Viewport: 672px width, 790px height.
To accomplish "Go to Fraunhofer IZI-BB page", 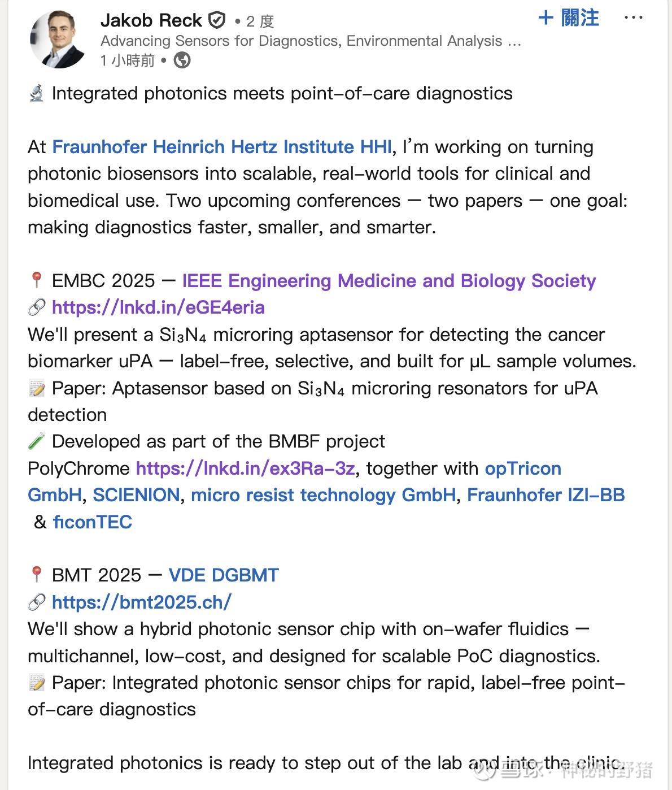I will pyautogui.click(x=546, y=495).
